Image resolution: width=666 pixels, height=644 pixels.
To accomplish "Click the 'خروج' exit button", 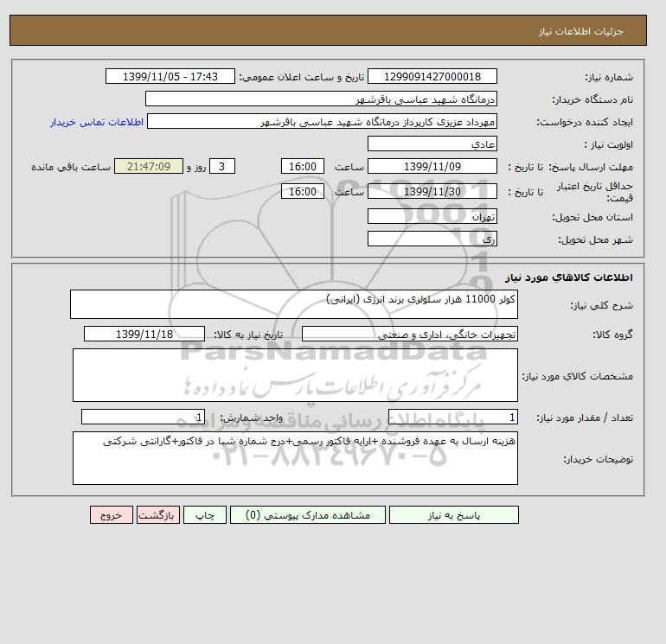I will (112, 515).
